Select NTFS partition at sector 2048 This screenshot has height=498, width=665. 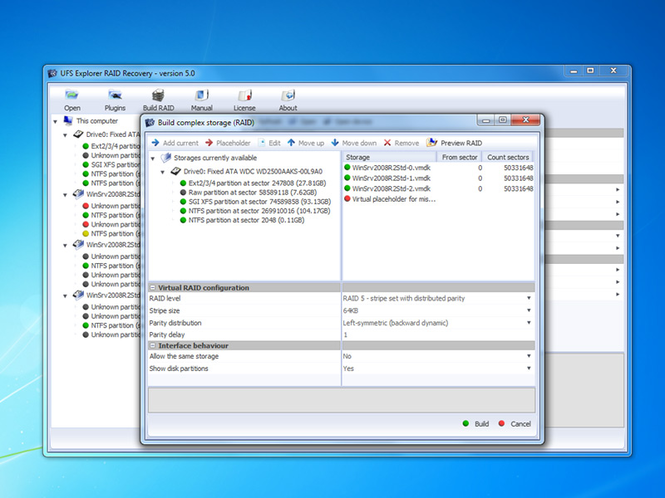pyautogui.click(x=242, y=220)
